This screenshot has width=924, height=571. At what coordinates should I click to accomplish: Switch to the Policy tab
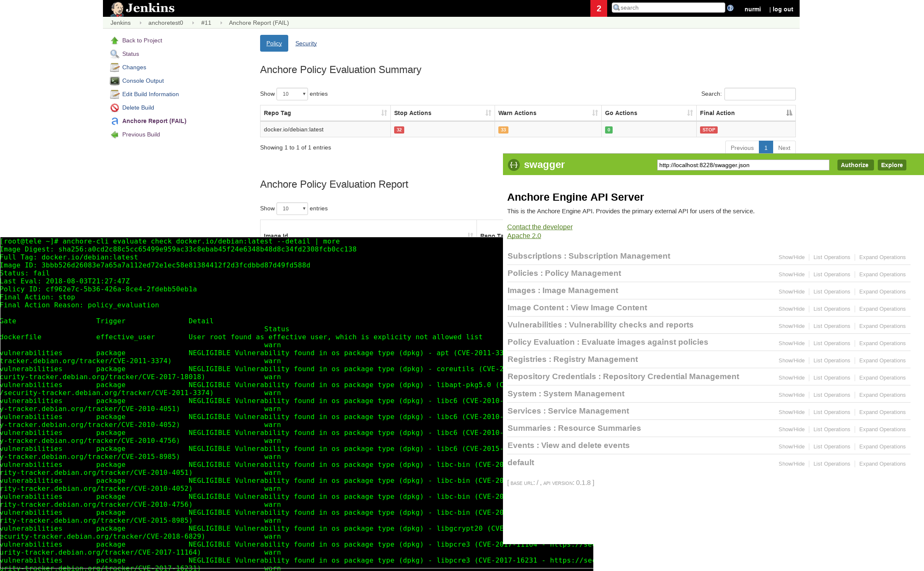(x=274, y=43)
